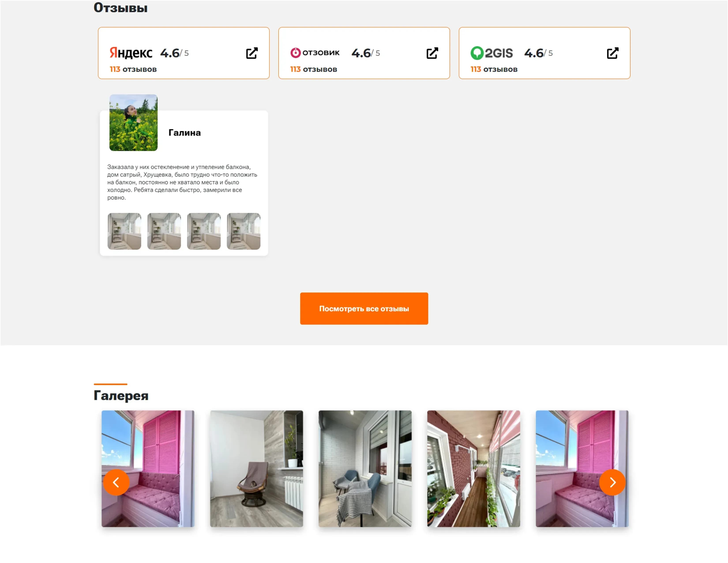
Task: Open gallery photo with rocking chair
Action: click(x=256, y=469)
